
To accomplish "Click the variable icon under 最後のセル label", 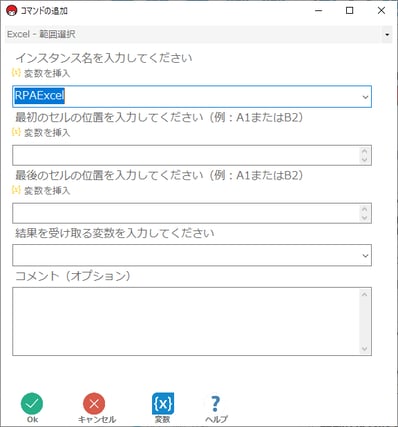I will coord(16,190).
